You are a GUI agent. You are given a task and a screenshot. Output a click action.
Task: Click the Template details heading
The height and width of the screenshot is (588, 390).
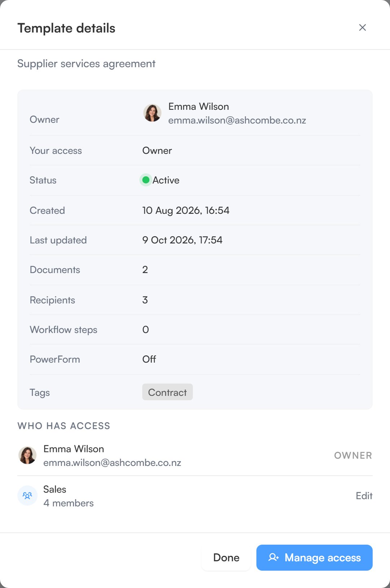(66, 28)
